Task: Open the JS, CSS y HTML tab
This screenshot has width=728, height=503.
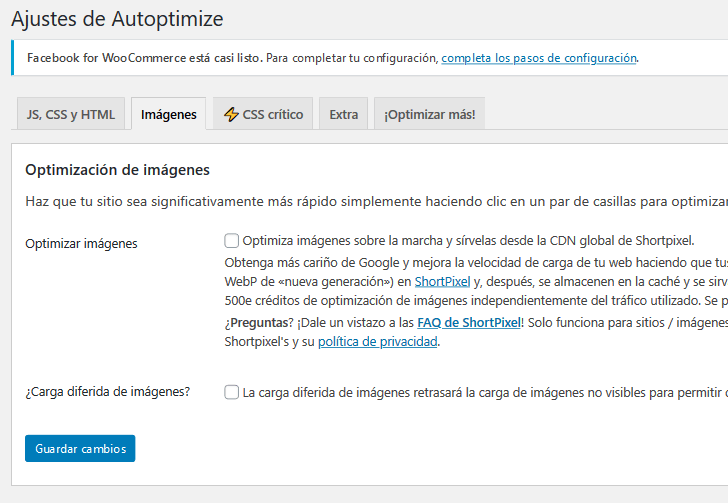Action: 71,114
